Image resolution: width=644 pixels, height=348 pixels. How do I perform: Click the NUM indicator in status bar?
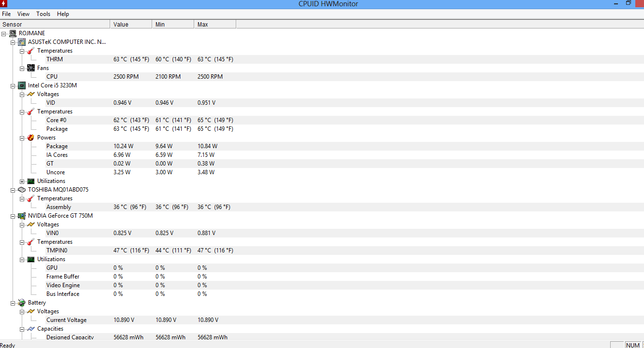point(633,345)
